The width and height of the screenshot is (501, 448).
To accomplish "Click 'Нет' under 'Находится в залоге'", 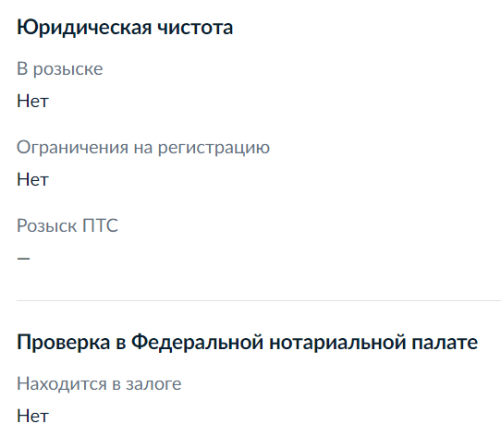I will (x=32, y=416).
